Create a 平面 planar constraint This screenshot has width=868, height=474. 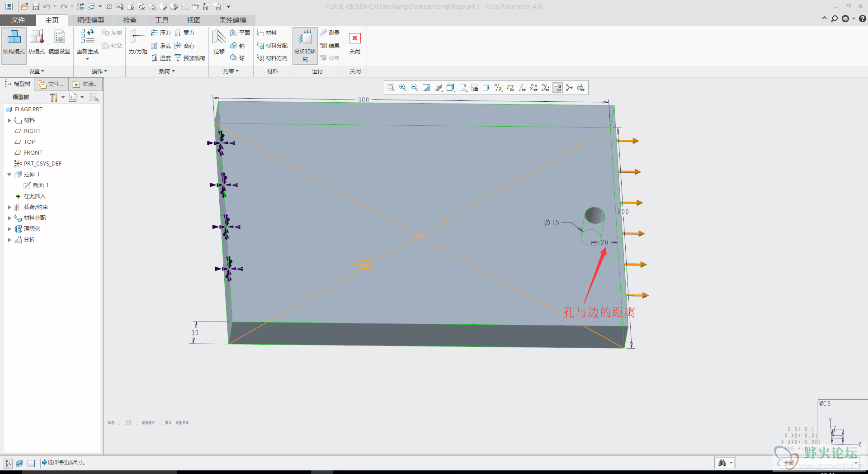pyautogui.click(x=240, y=33)
